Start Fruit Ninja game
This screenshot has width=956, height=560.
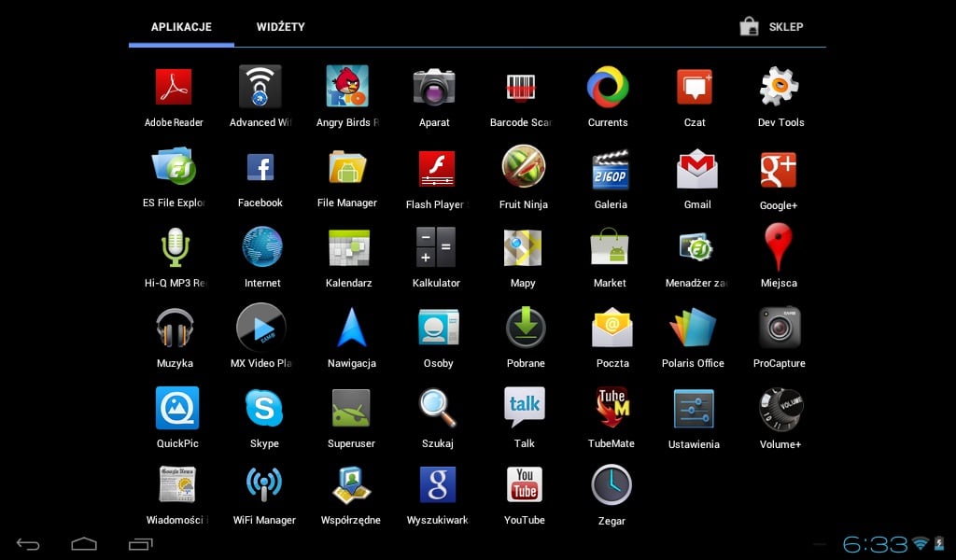(524, 166)
